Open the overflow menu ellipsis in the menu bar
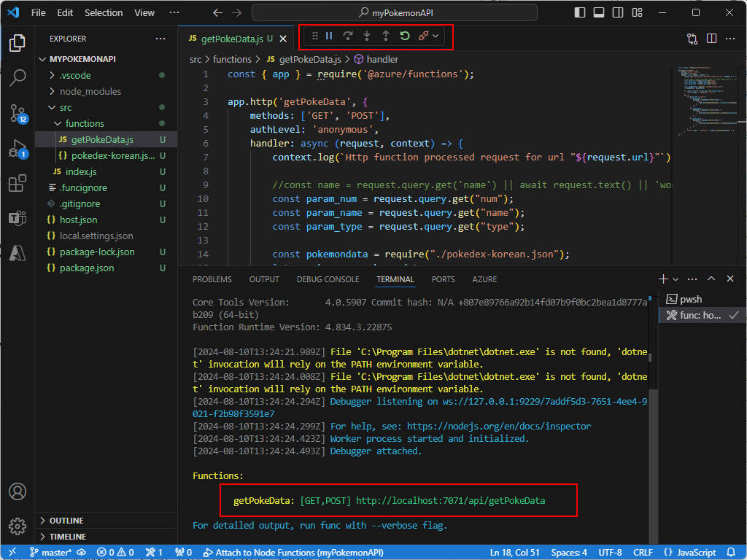 click(174, 13)
